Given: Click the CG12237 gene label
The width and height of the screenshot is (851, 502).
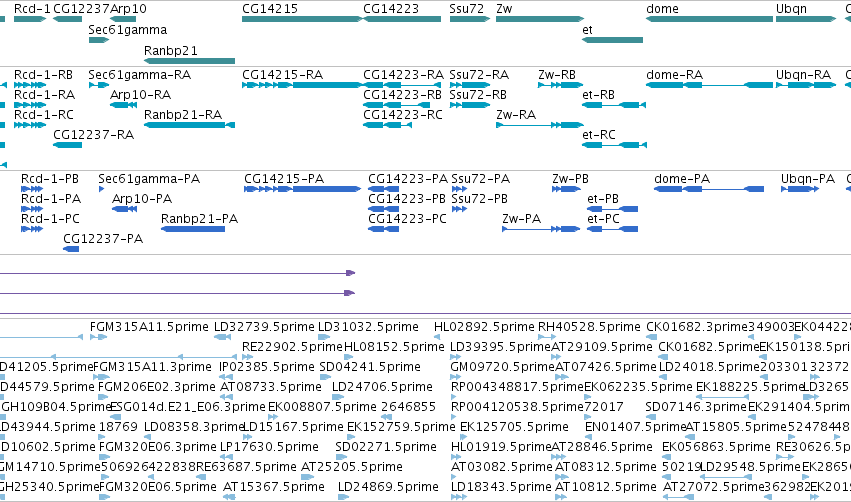Looking at the screenshot, I should pyautogui.click(x=81, y=9).
